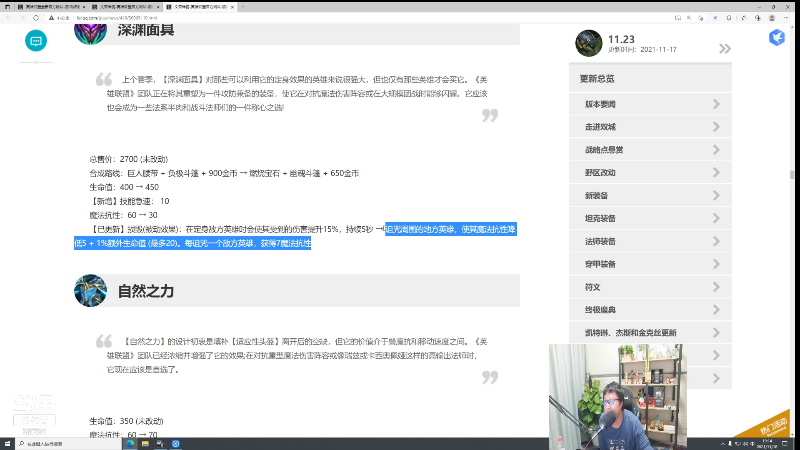The height and width of the screenshot is (450, 800).
Task: Expand chevron on 凯特琳、杰斯和金克丝更新 row
Action: 716,333
